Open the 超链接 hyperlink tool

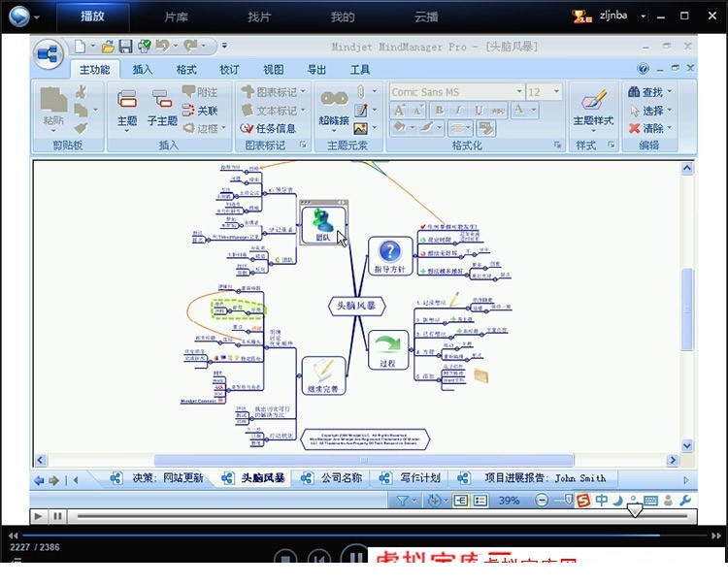[x=334, y=108]
